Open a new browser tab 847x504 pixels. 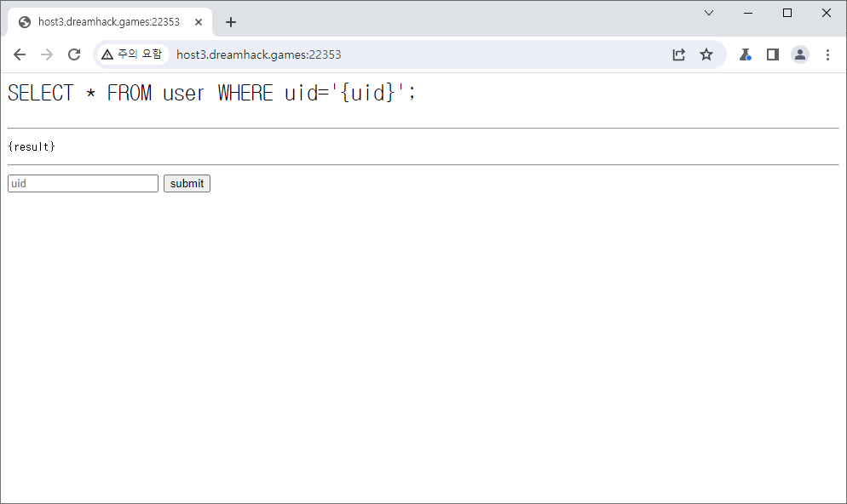click(231, 22)
